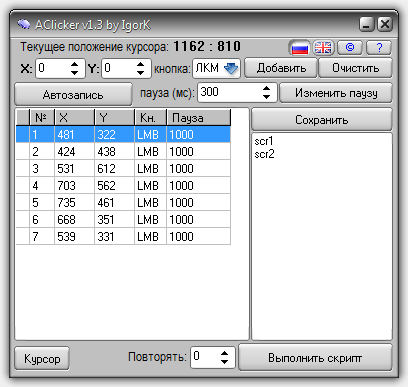Screen dimensions: 408x387
Task: Switch interface to Russian flag language
Action: tap(299, 48)
